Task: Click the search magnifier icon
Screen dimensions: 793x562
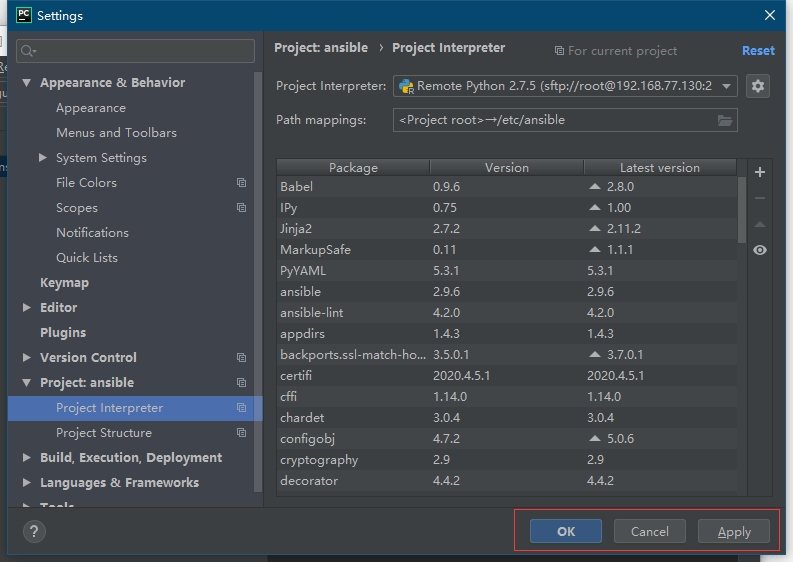Action: click(x=28, y=51)
